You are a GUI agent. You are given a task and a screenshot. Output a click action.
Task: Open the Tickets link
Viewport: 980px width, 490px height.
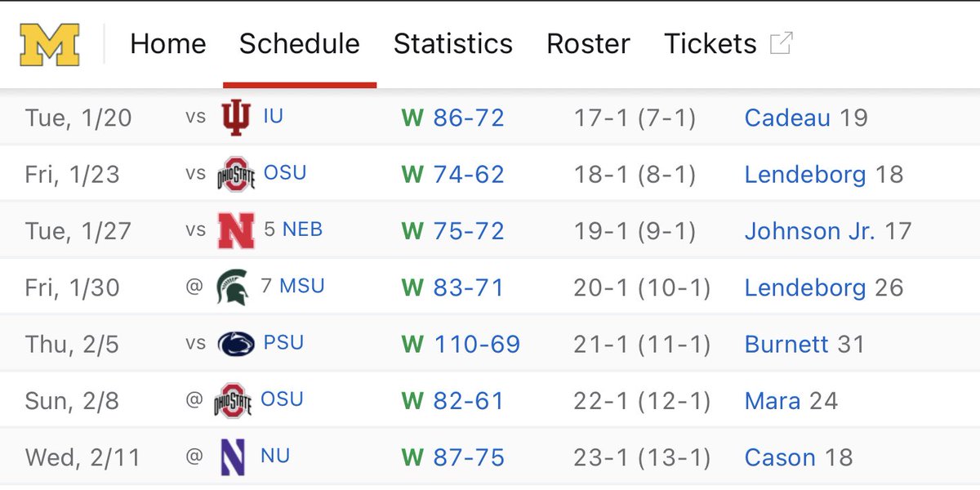(x=710, y=44)
